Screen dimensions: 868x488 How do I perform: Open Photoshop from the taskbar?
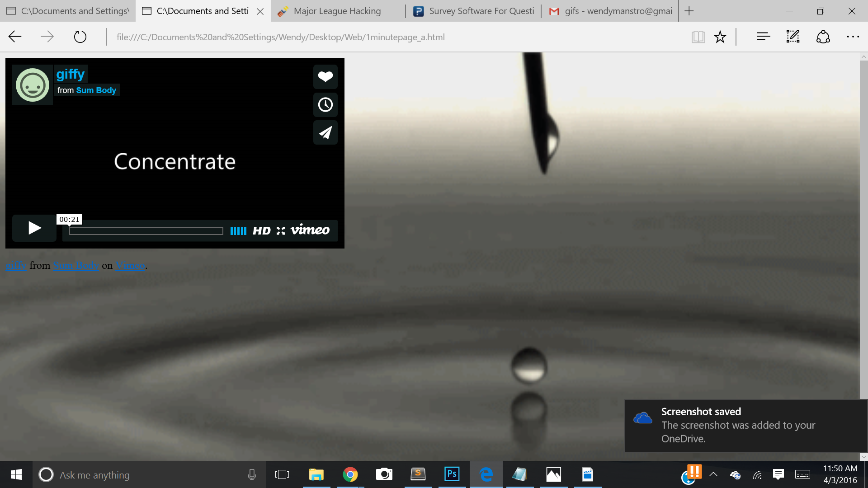[452, 474]
